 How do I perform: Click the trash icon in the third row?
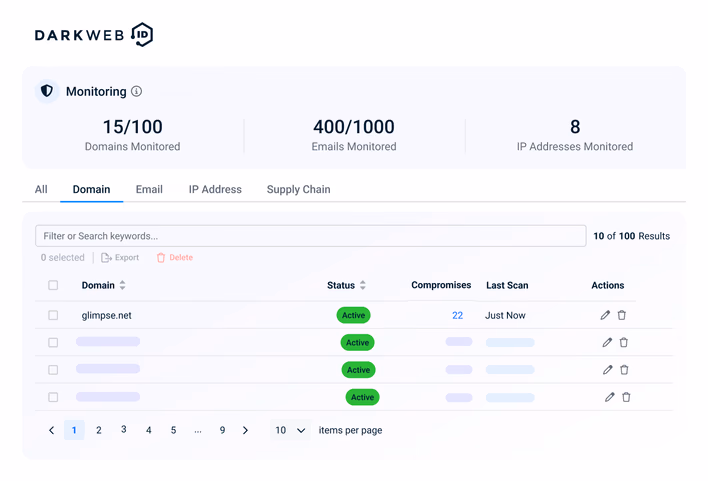624,370
